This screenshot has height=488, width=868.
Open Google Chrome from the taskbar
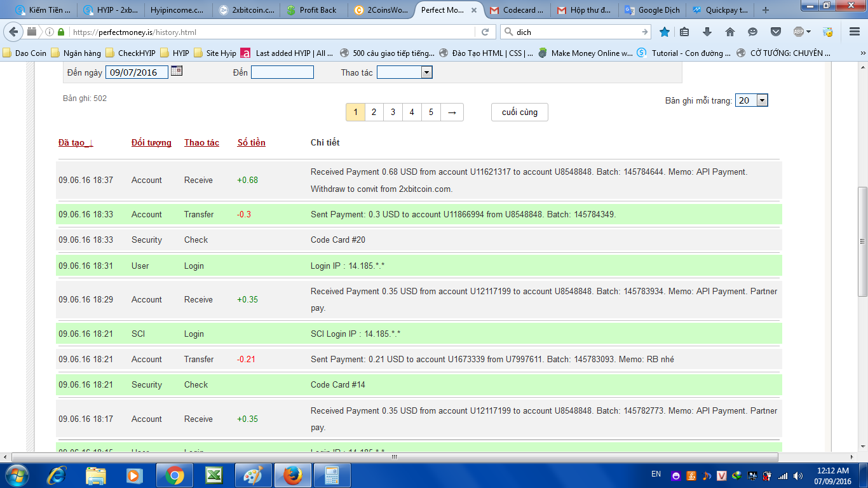point(175,475)
